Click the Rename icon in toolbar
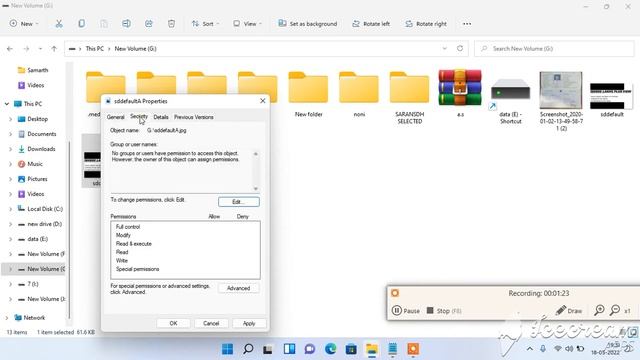This screenshot has height=360, width=640. 127,24
